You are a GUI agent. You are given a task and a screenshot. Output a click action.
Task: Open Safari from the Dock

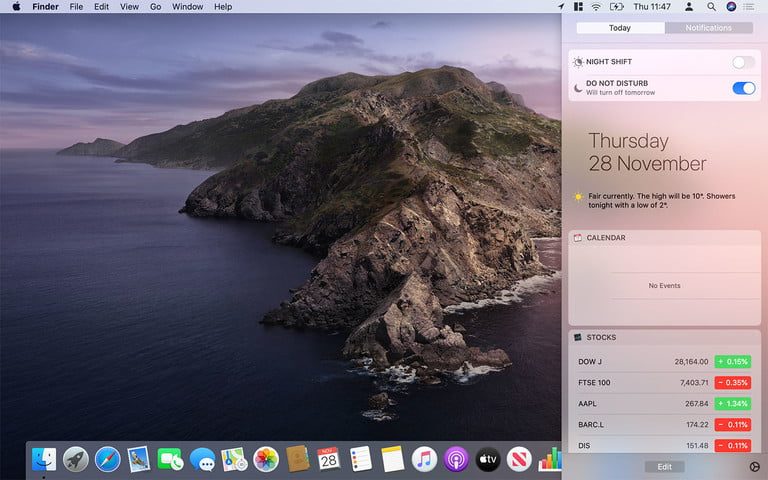pos(107,459)
